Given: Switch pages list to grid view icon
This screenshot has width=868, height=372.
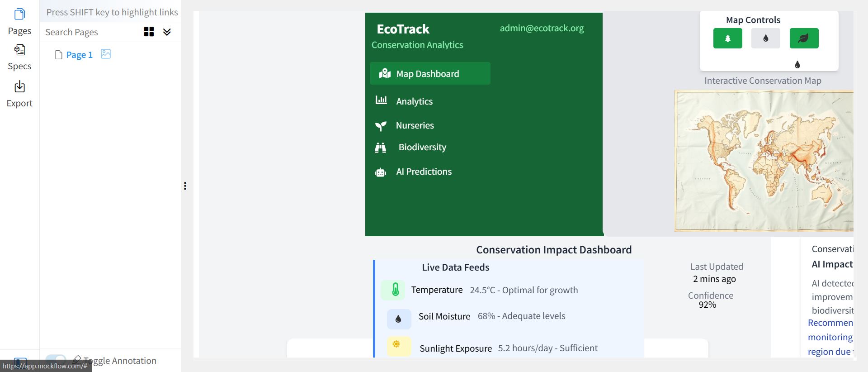Looking at the screenshot, I should point(149,32).
